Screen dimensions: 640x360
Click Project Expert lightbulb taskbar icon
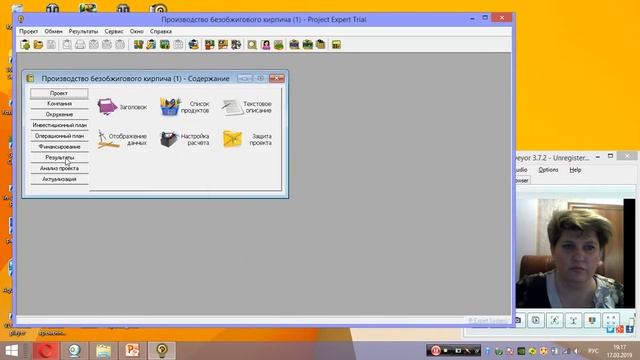[x=162, y=351]
